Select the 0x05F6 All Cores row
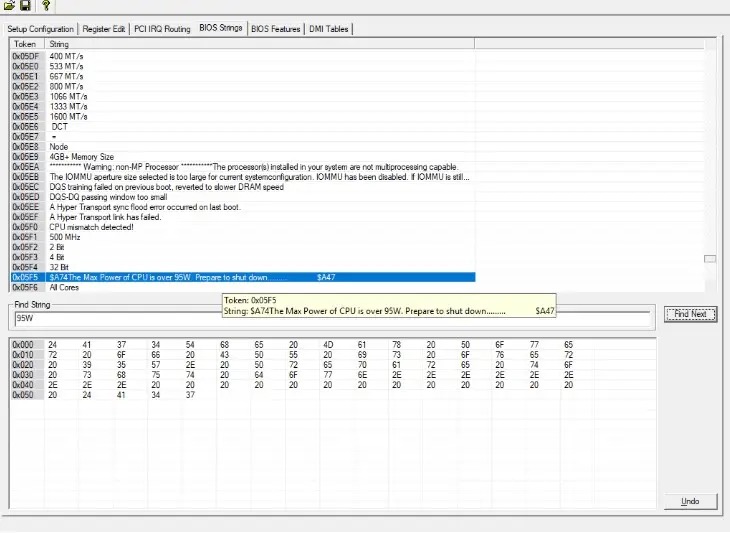 [243, 288]
